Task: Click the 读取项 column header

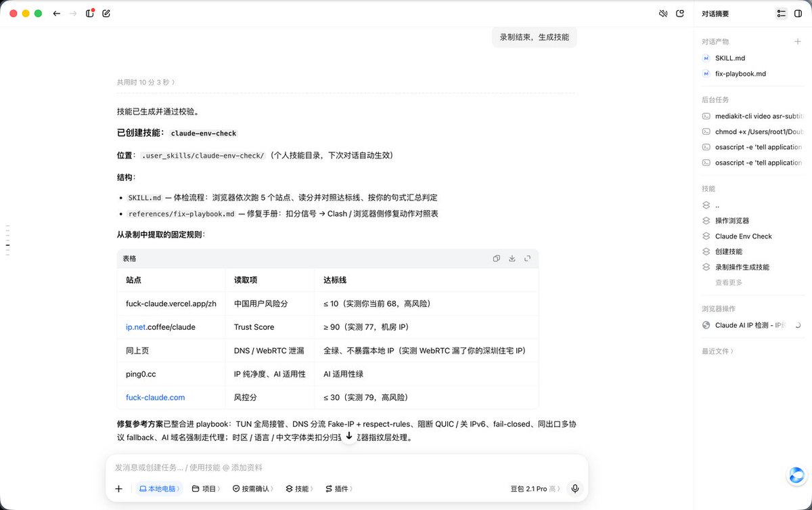Action: (x=270, y=280)
